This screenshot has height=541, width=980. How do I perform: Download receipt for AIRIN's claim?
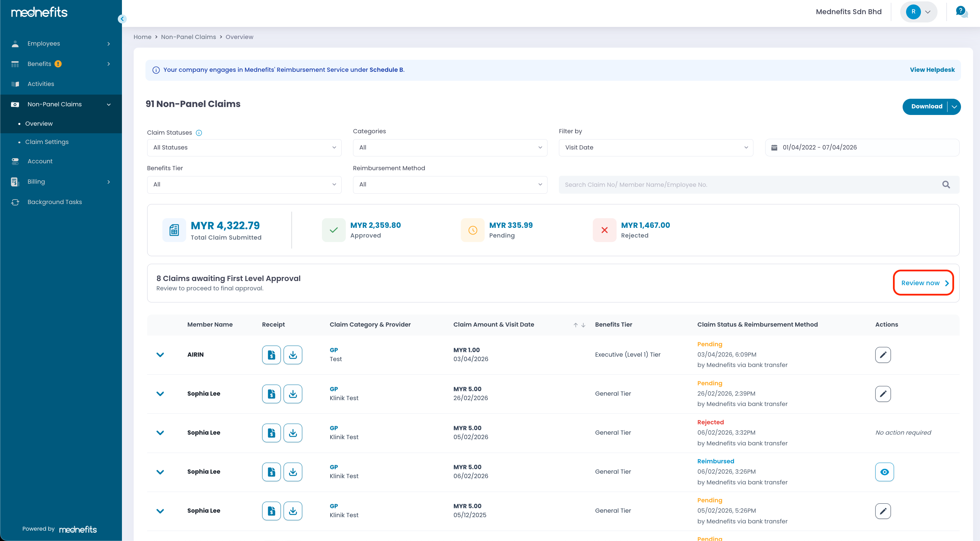point(293,355)
